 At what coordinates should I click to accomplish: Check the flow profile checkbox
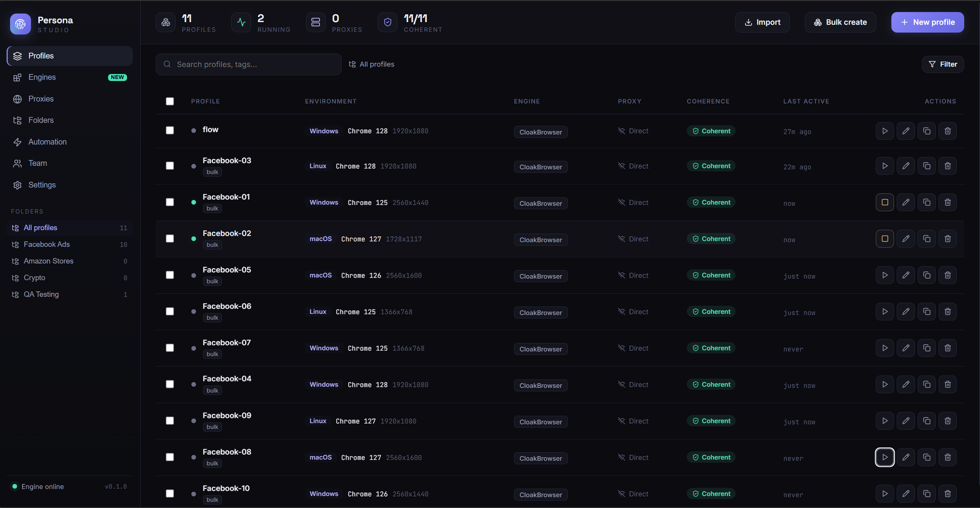tap(170, 130)
